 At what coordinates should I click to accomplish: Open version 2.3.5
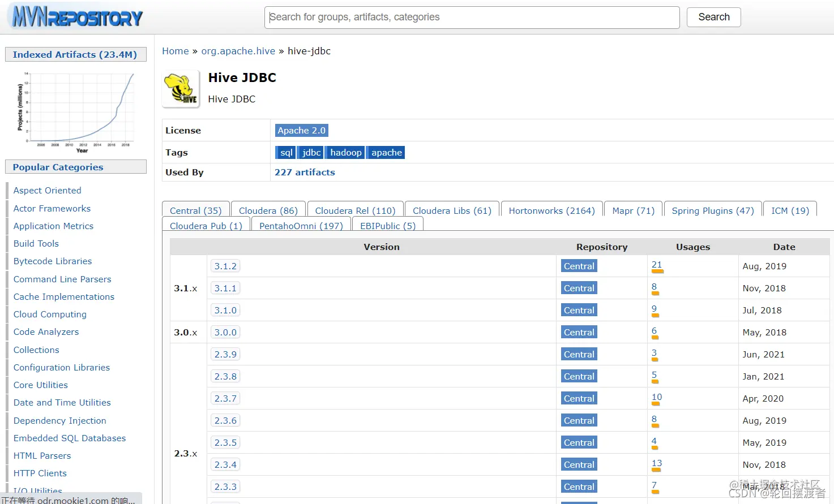click(225, 442)
